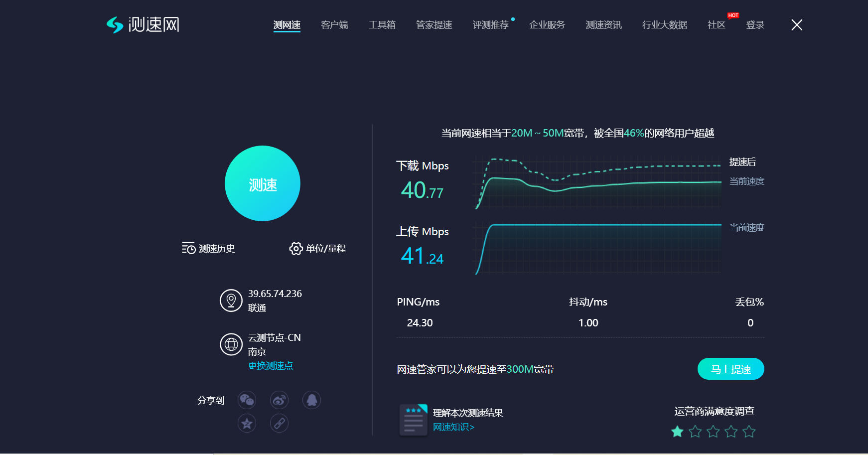Image resolution: width=868 pixels, height=455 pixels.
Task: Click the download speed chart
Action: 598,182
